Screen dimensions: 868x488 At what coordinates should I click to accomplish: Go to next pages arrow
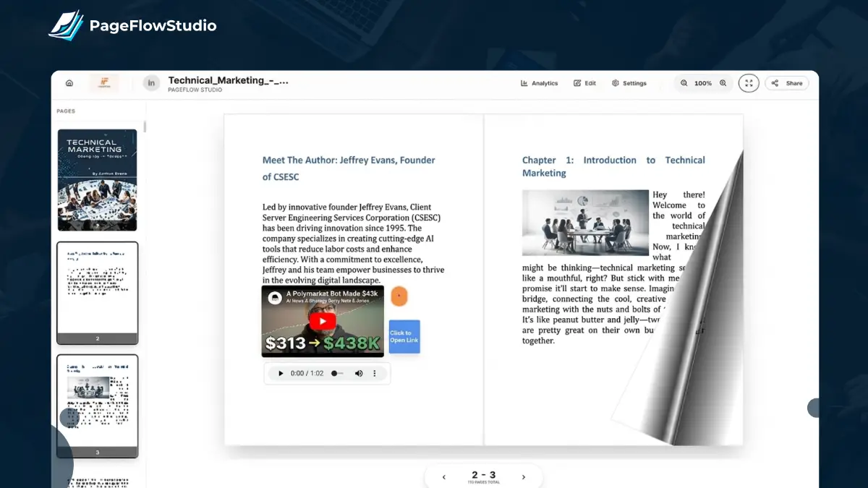[x=524, y=477]
